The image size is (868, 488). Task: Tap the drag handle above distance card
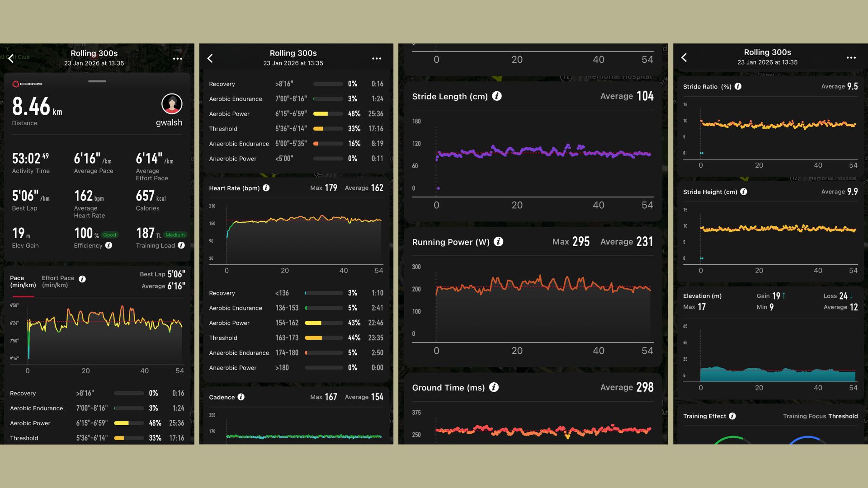pos(97,81)
